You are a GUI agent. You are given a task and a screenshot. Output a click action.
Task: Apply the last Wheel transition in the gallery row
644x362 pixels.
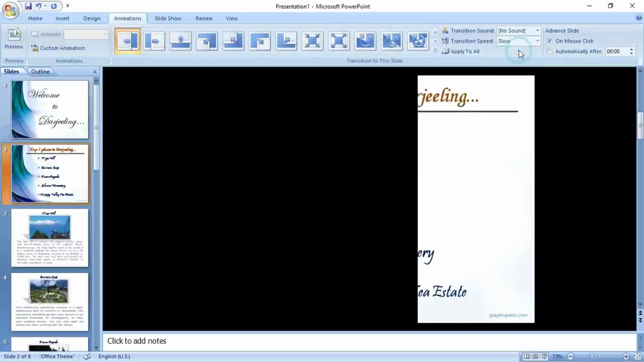click(418, 41)
